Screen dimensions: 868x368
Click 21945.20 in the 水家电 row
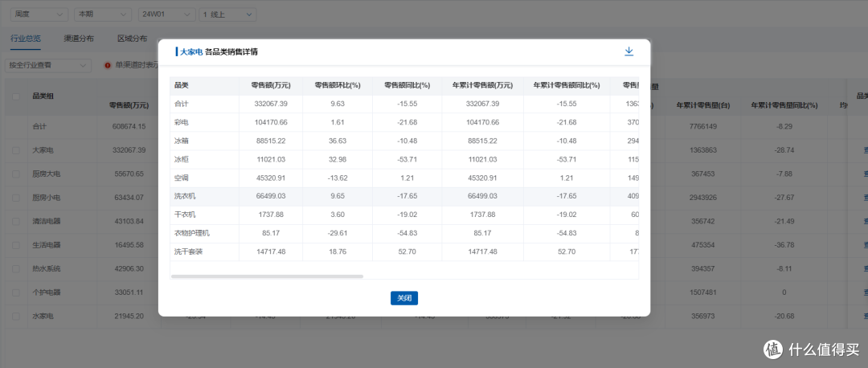coord(128,316)
